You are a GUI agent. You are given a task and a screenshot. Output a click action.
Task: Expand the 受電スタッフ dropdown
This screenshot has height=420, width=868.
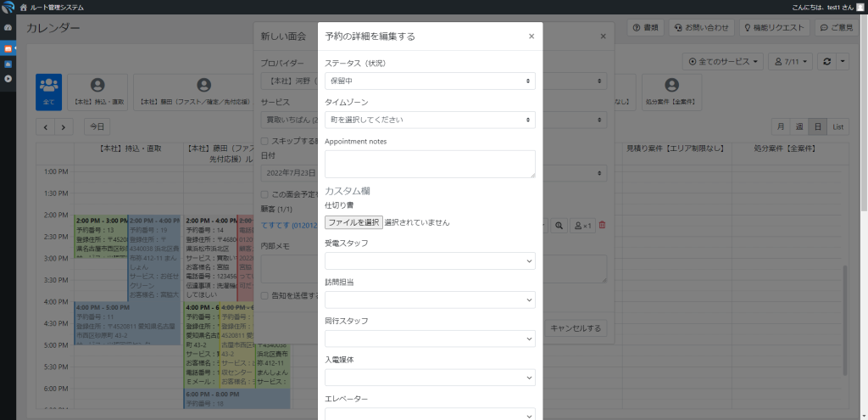pyautogui.click(x=430, y=260)
